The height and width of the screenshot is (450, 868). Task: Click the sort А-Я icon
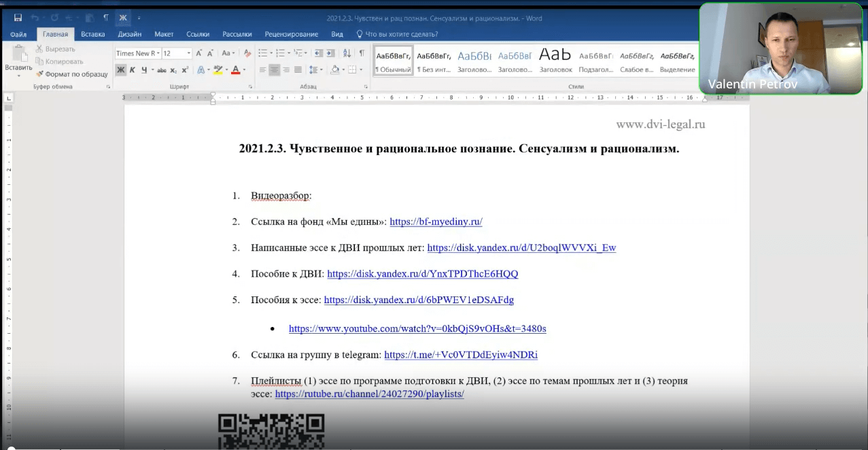pos(347,53)
